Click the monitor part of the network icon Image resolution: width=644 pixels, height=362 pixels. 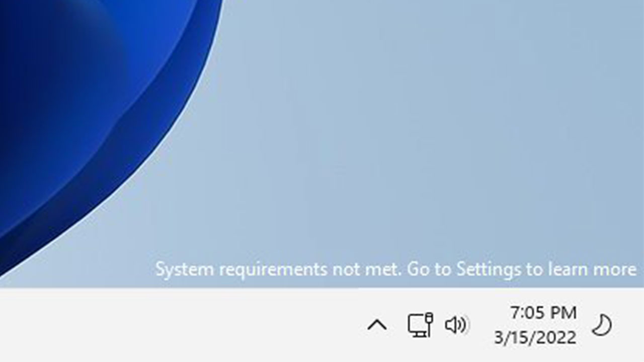pos(417,326)
